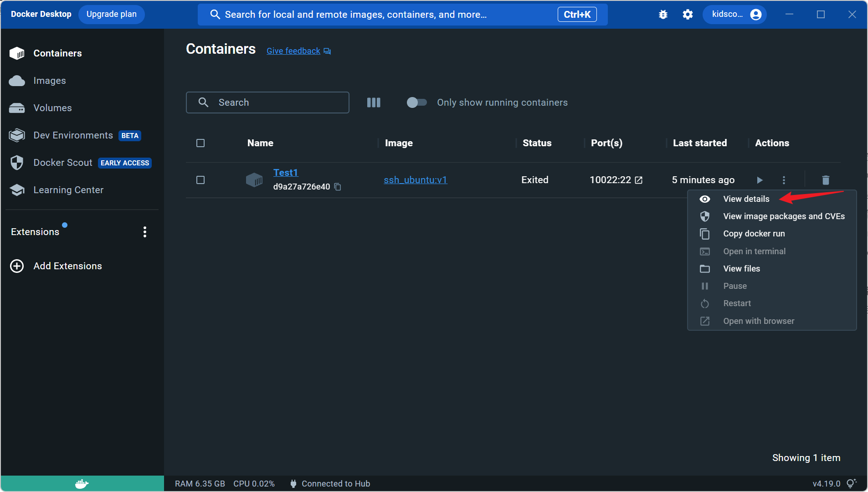This screenshot has width=868, height=492.
Task: Choose Open with browser
Action: click(772, 321)
